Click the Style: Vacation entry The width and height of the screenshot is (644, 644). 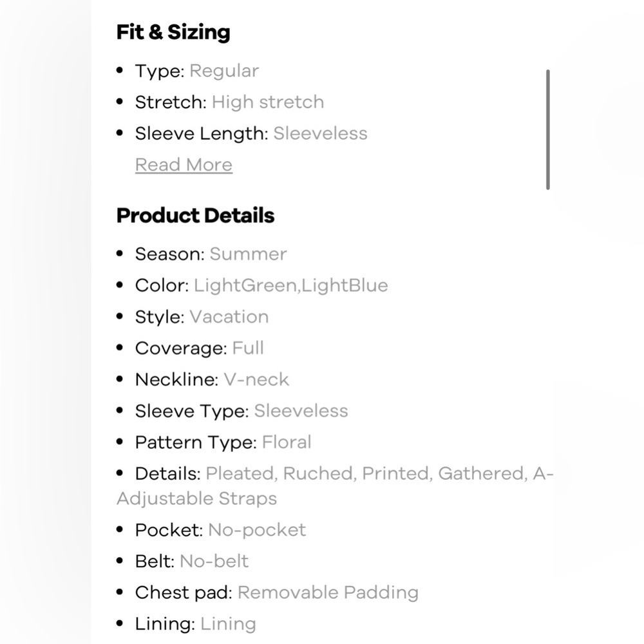point(202,317)
